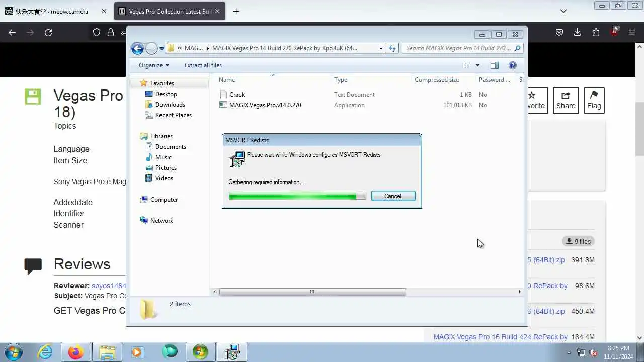The image size is (644, 362).
Task: Click File Explorer taskbar icon
Action: tap(107, 352)
